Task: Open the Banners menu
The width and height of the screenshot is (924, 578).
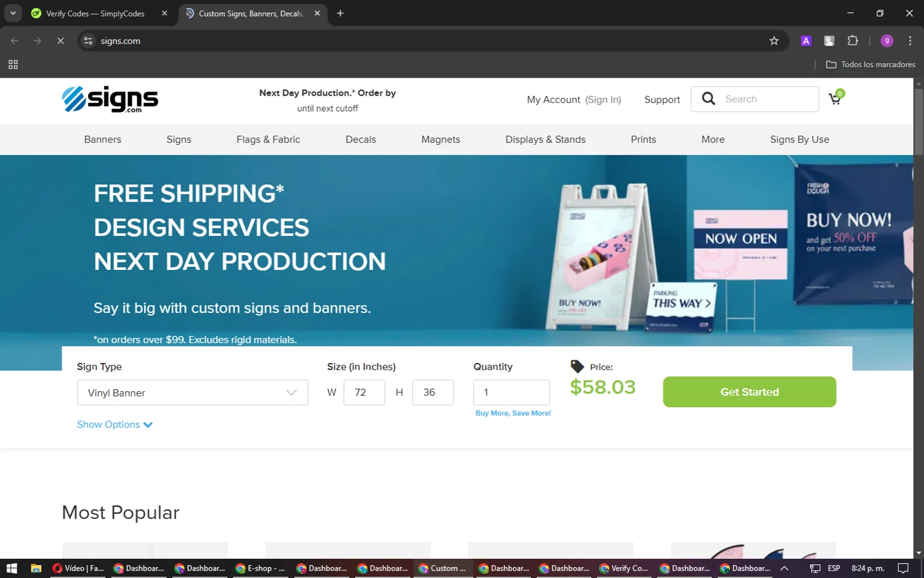Action: pyautogui.click(x=103, y=139)
